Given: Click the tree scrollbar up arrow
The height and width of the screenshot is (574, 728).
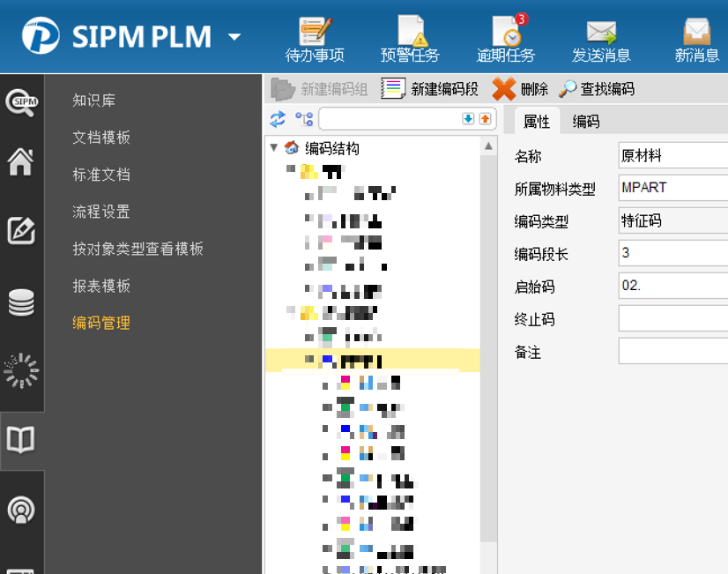Looking at the screenshot, I should click(488, 146).
